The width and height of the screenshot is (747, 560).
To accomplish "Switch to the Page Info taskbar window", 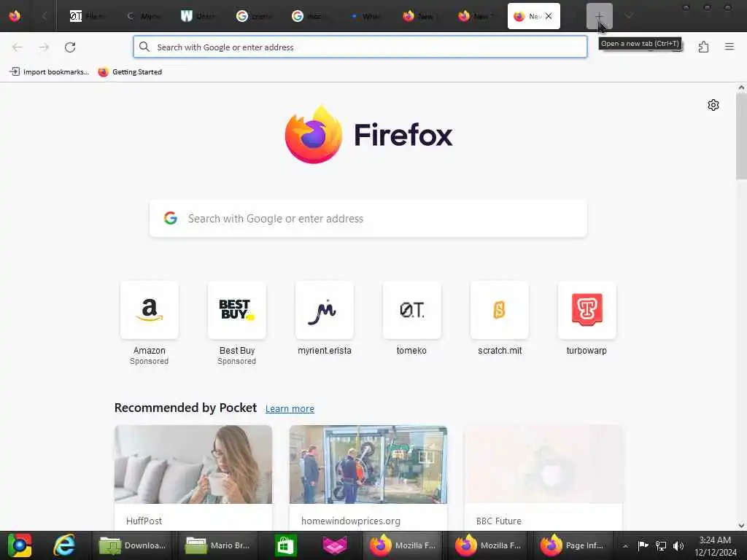I will [x=572, y=545].
